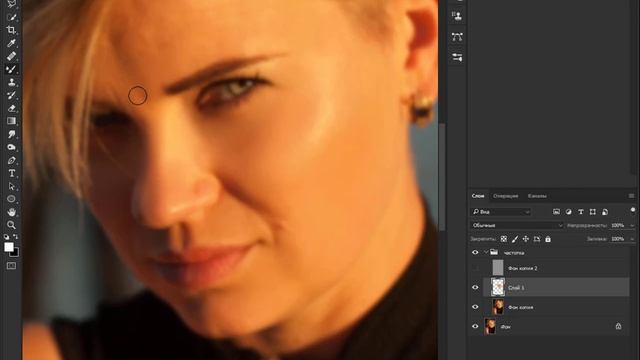Hide the 'Слой 1' layer
Screen dimensions: 640x360
475,287
